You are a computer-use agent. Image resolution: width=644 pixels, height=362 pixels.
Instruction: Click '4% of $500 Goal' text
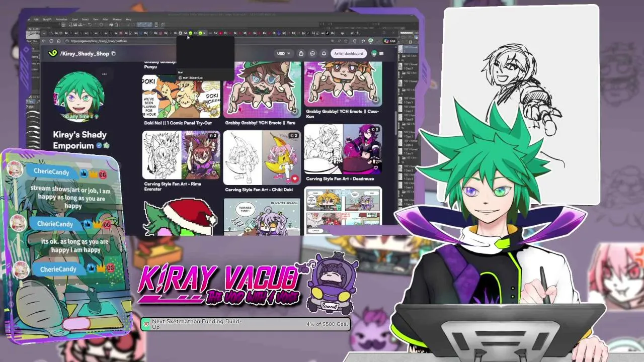tap(327, 324)
